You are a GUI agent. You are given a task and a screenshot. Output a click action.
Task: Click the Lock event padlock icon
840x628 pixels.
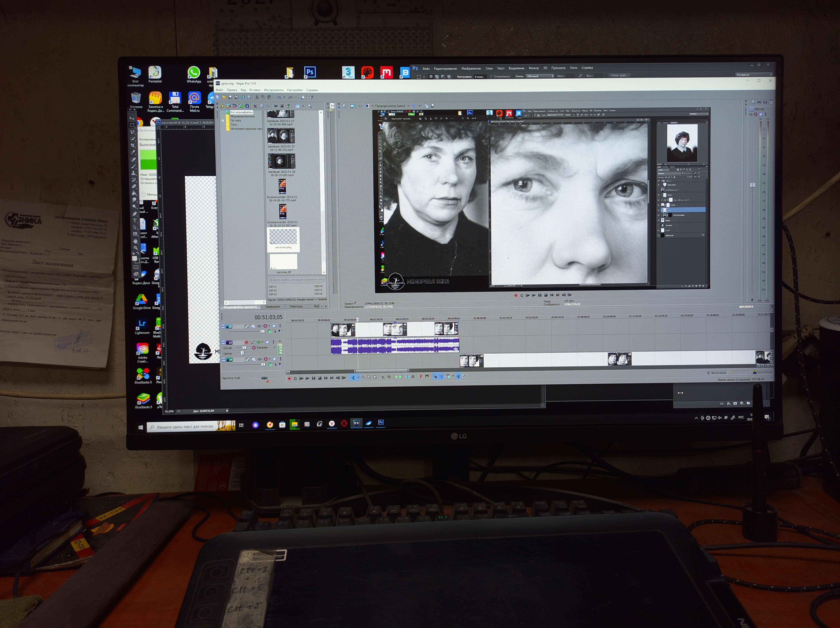[413, 377]
